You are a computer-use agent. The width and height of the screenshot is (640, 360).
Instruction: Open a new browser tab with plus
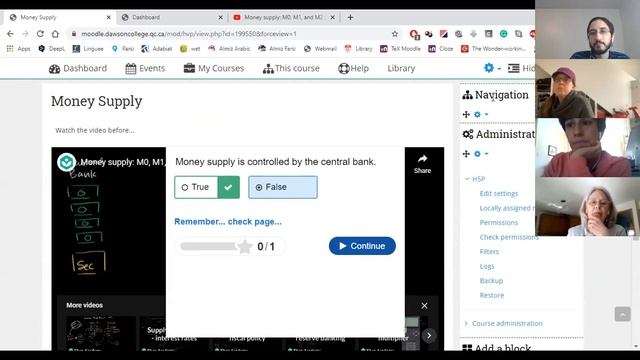point(350,18)
